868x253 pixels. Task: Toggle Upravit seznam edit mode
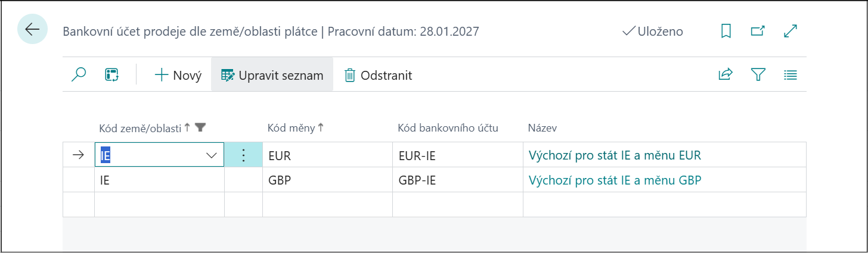pyautogui.click(x=272, y=75)
